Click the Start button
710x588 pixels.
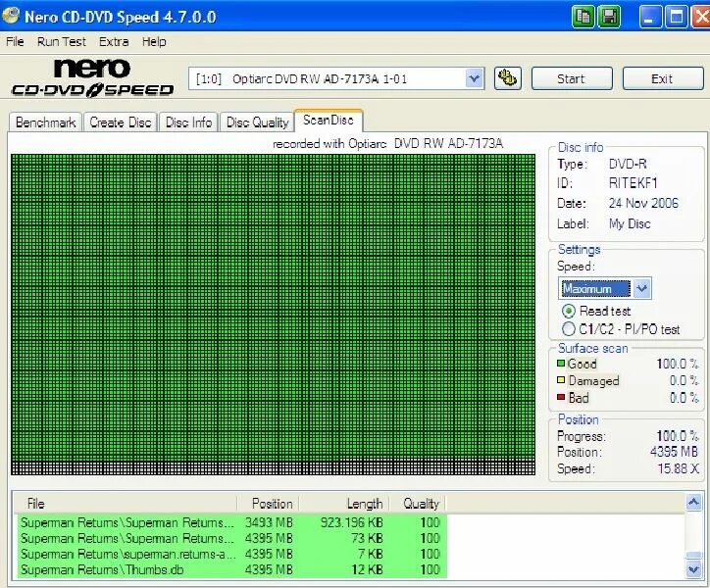pyautogui.click(x=572, y=78)
